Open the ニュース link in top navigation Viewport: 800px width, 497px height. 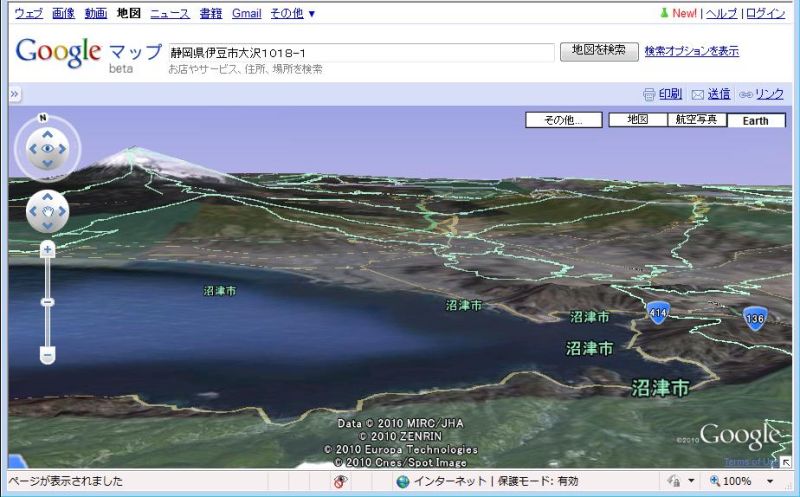pos(170,14)
